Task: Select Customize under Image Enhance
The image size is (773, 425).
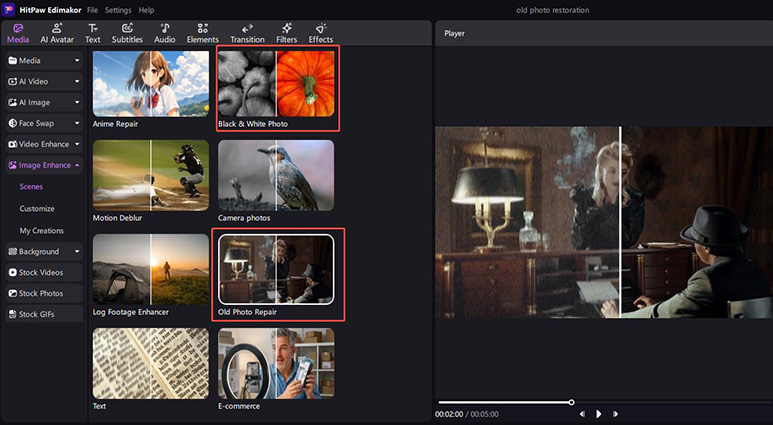Action: point(37,209)
